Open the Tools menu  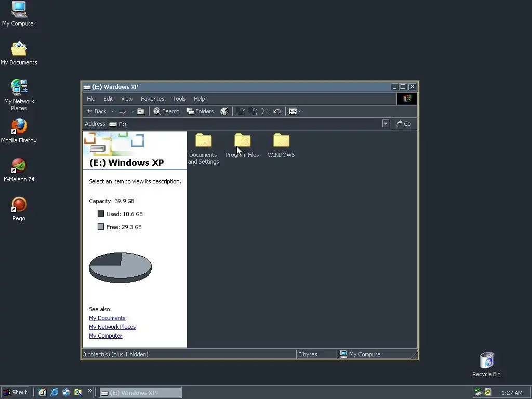coord(179,99)
